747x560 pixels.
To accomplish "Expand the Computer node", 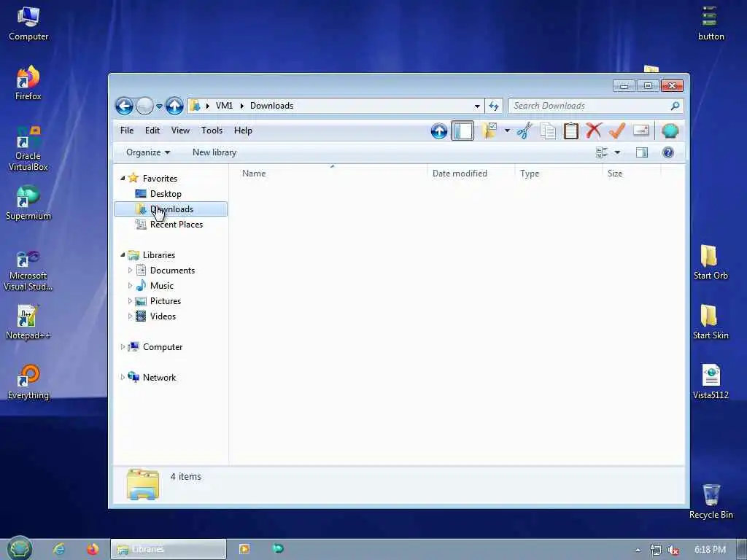I will point(123,347).
